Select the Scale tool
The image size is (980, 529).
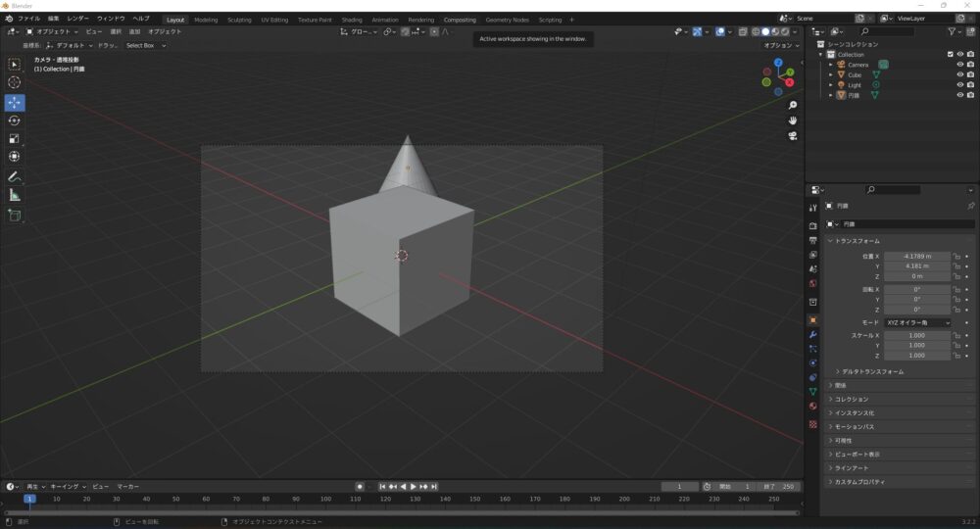pyautogui.click(x=15, y=139)
